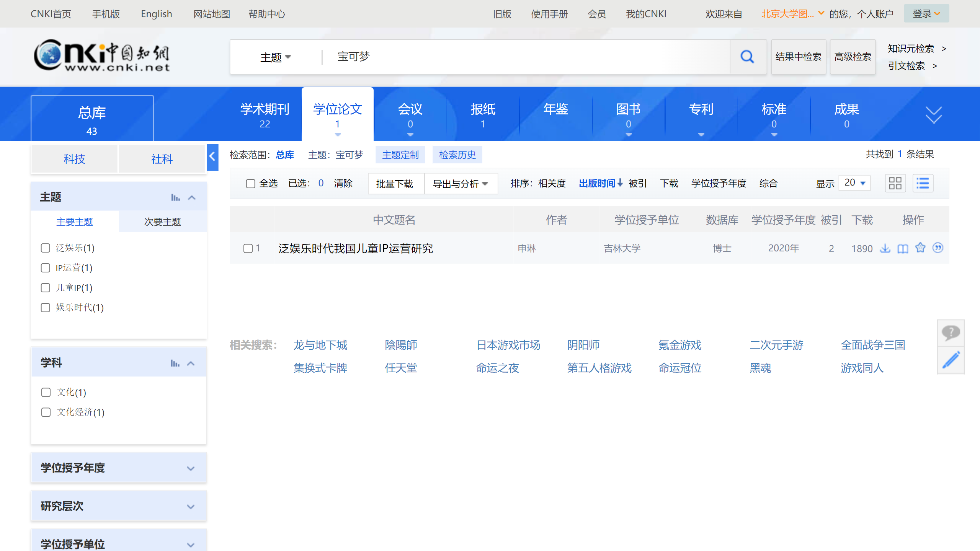Image resolution: width=980 pixels, height=551 pixels.
Task: Open the 显示 20 per-page dropdown
Action: pos(854,183)
